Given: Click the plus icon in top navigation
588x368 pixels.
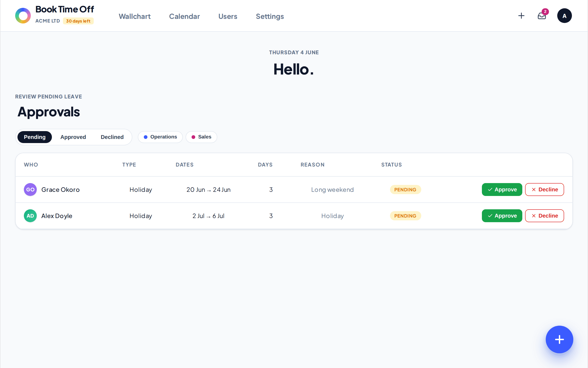Looking at the screenshot, I should tap(521, 16).
